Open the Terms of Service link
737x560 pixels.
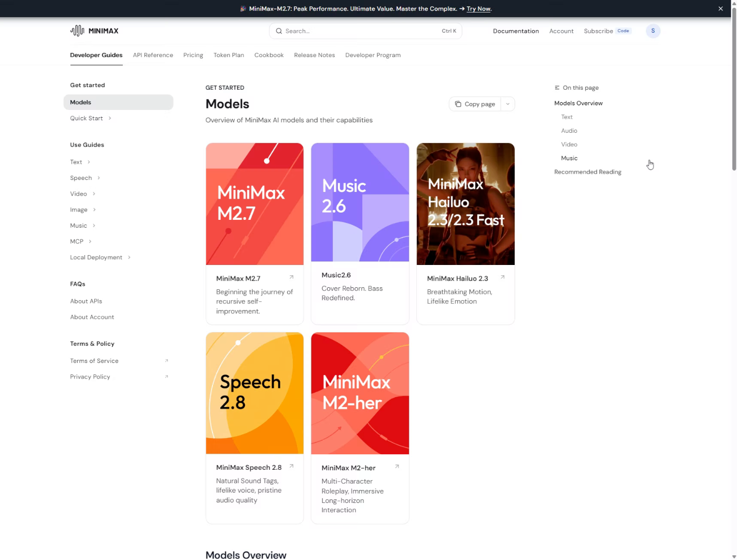tap(94, 361)
